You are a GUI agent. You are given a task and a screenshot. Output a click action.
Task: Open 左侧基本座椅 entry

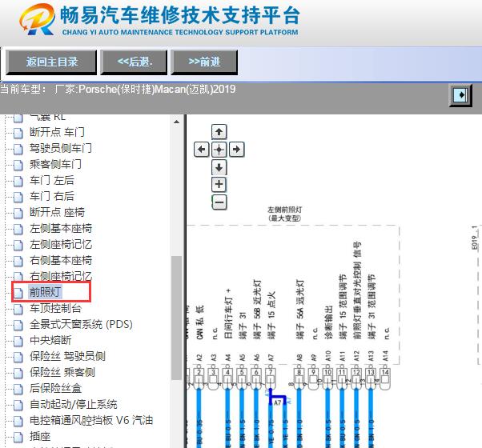61,228
